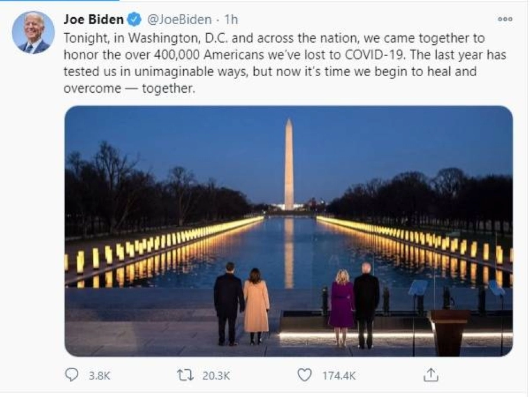Click the circular profile avatar
This screenshot has width=532, height=397.
pos(33,32)
